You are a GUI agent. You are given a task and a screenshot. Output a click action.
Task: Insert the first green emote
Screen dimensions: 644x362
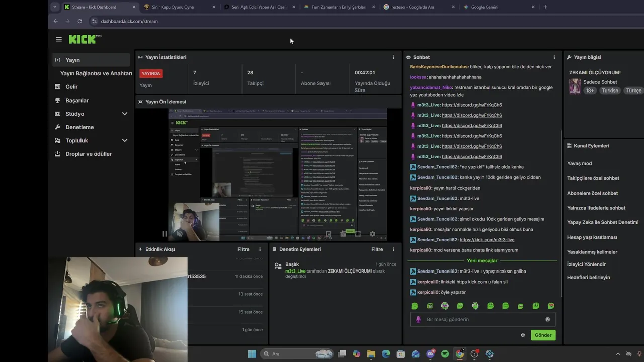415,306
